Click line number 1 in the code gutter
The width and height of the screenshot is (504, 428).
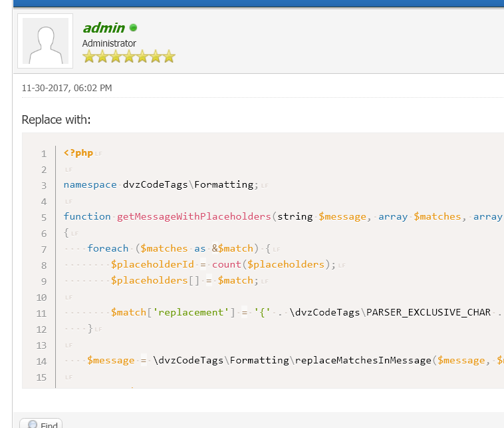pos(44,154)
